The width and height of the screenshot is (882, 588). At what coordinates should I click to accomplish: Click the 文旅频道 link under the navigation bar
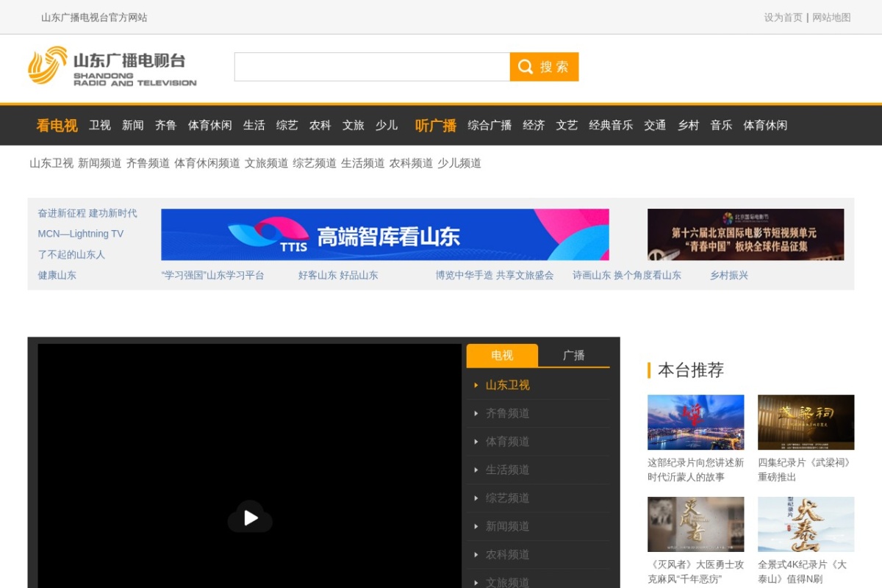point(266,163)
